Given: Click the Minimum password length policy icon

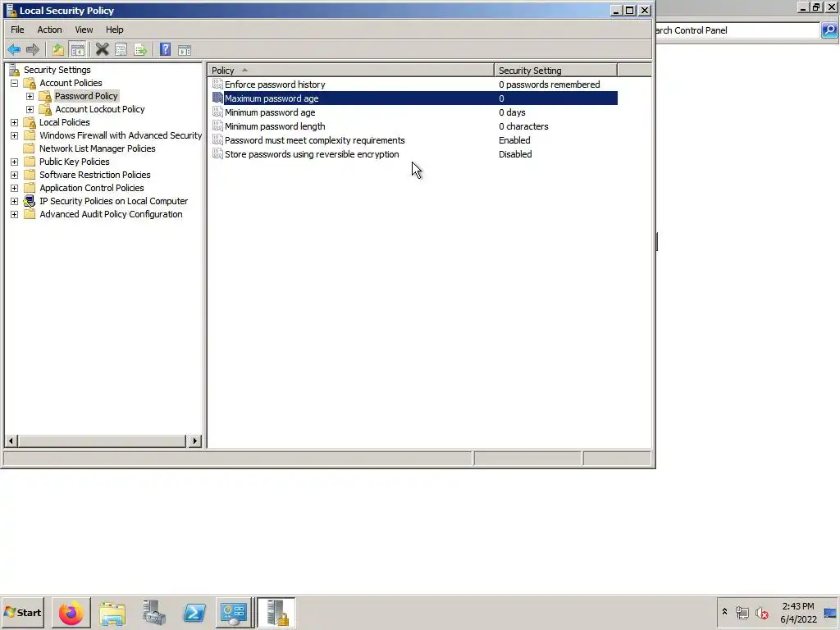Looking at the screenshot, I should (x=217, y=126).
